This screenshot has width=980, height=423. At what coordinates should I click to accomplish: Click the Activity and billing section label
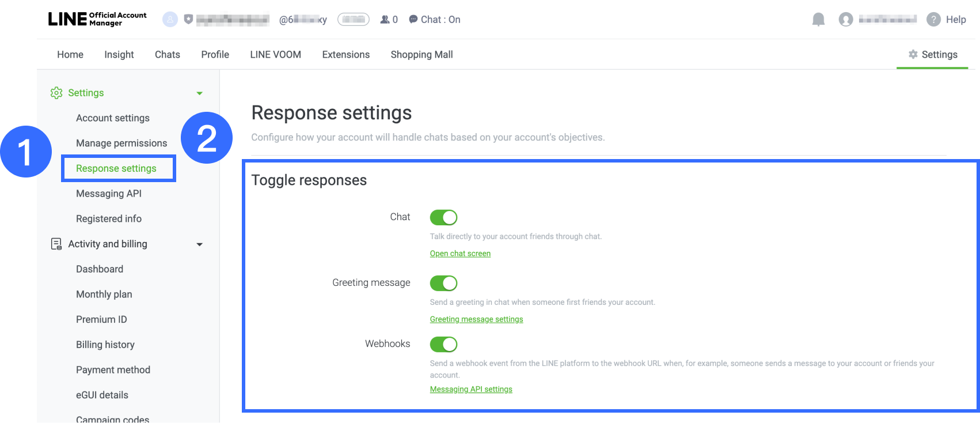[x=108, y=244]
